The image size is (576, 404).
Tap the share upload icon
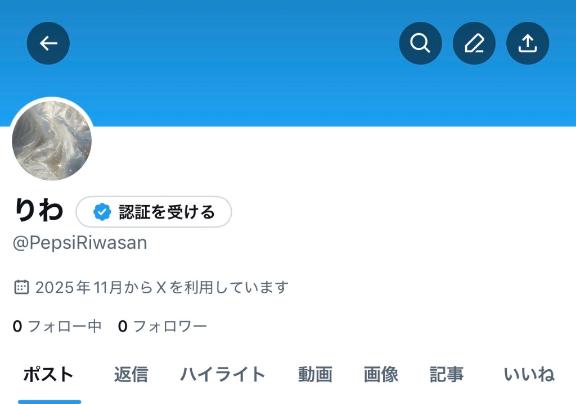click(x=528, y=43)
